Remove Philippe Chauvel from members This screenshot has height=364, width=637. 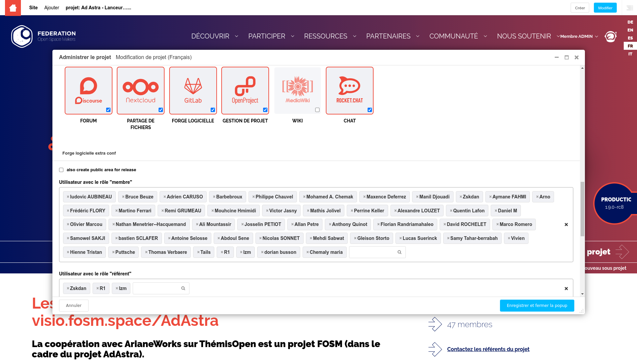(x=253, y=197)
